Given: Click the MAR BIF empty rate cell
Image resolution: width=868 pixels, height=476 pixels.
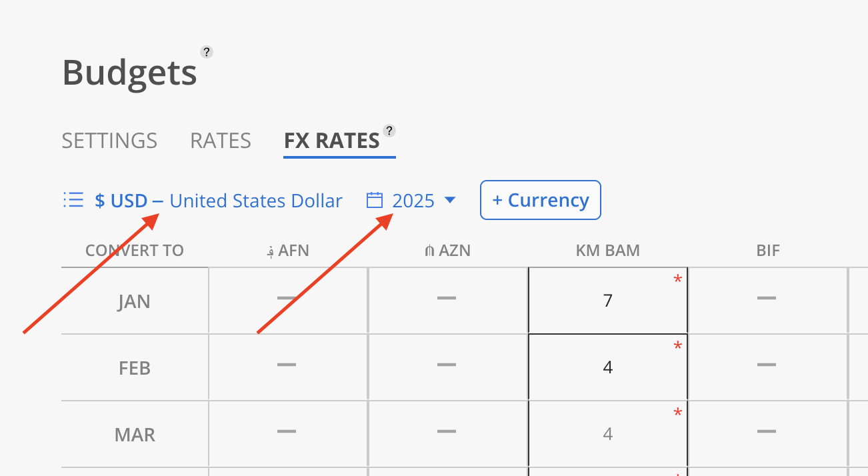Looking at the screenshot, I should coord(767,434).
